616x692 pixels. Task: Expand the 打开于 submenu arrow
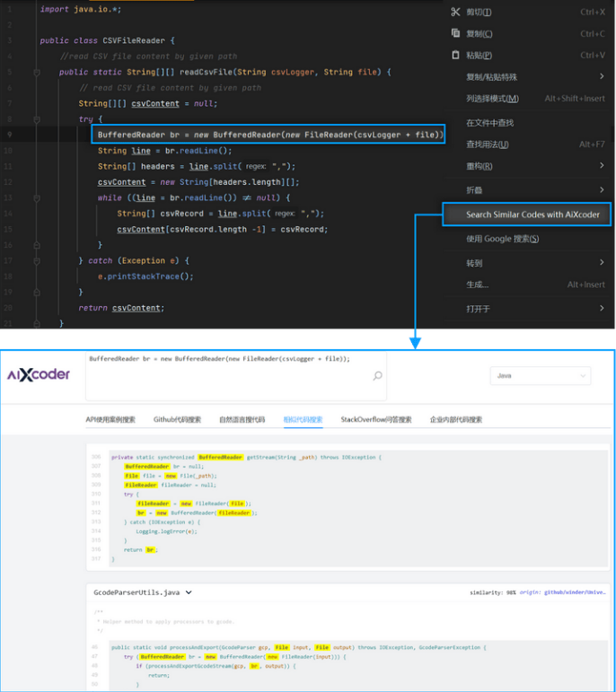(x=602, y=308)
